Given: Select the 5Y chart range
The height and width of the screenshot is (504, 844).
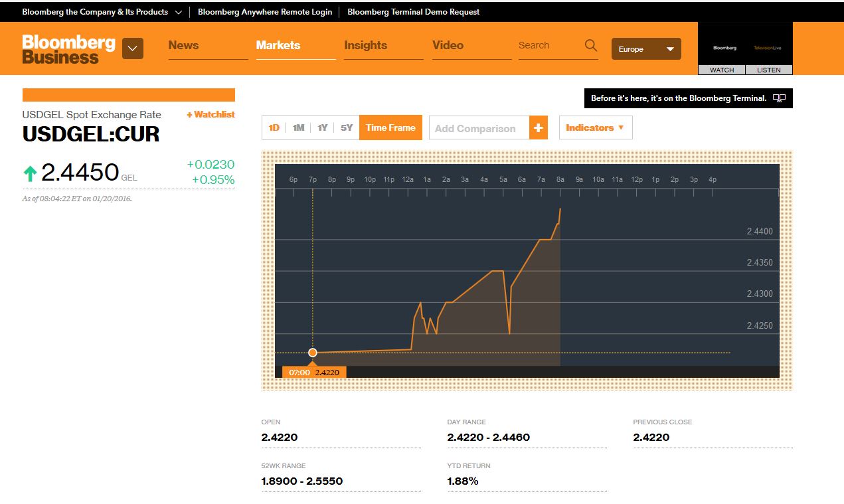Looking at the screenshot, I should (347, 127).
